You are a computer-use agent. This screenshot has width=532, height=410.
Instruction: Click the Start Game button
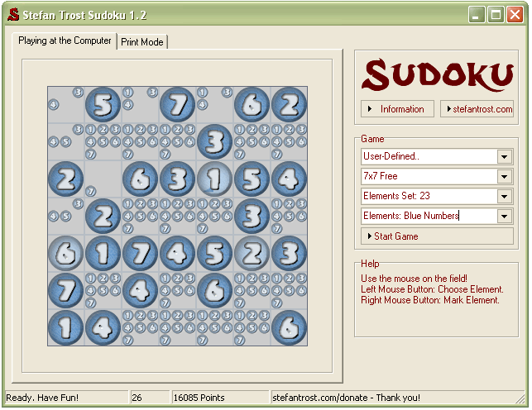click(437, 236)
